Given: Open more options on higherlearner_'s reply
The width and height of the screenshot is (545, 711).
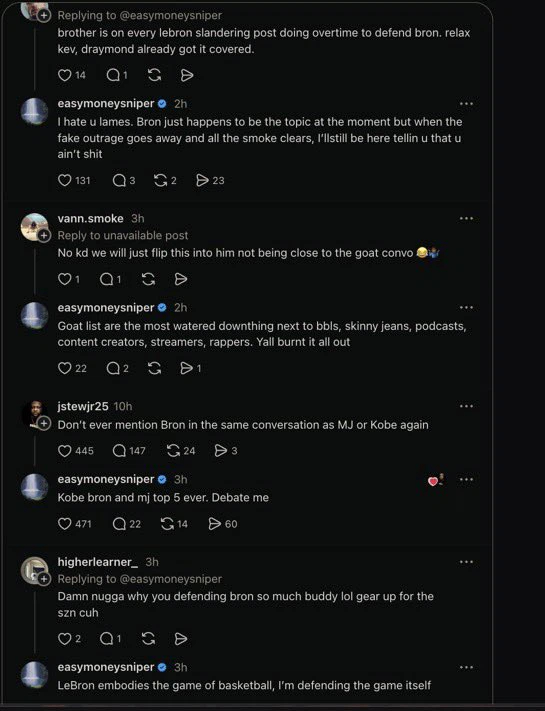Looking at the screenshot, I should point(466,562).
